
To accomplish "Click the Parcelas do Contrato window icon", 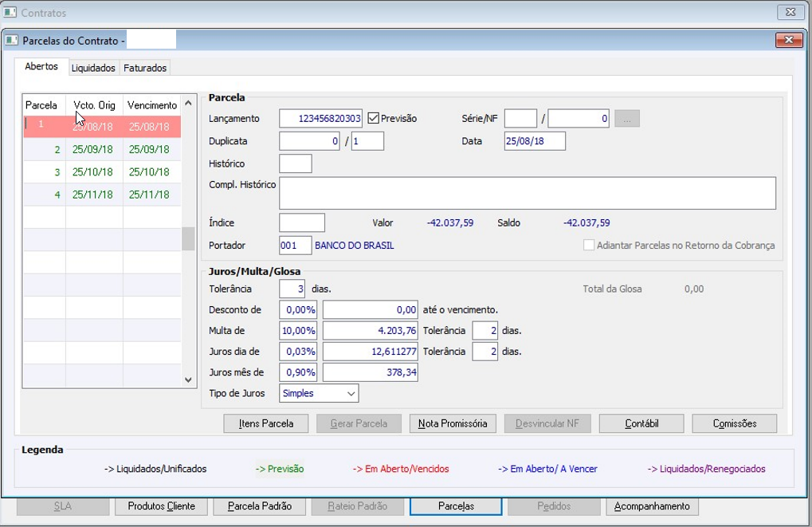I will point(11,40).
